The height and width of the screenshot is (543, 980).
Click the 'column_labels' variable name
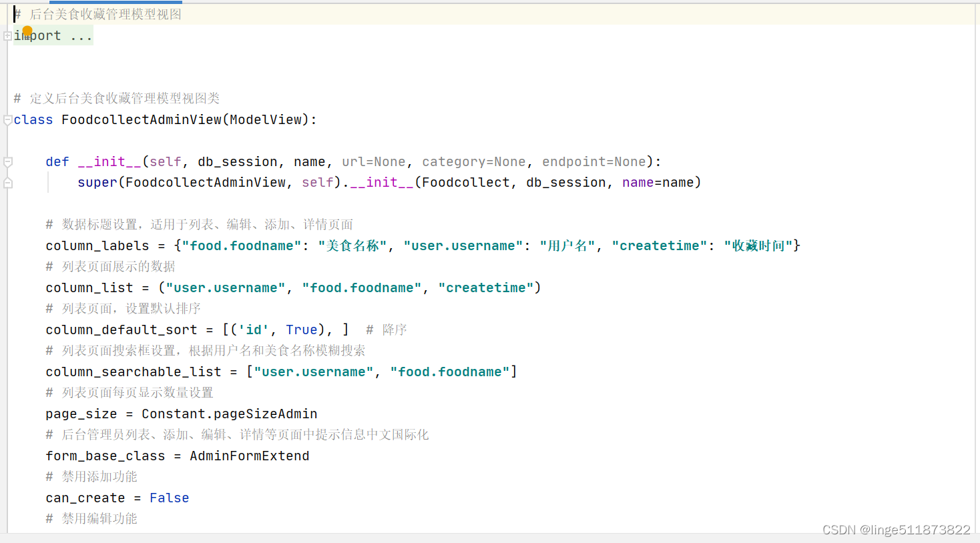coord(97,246)
